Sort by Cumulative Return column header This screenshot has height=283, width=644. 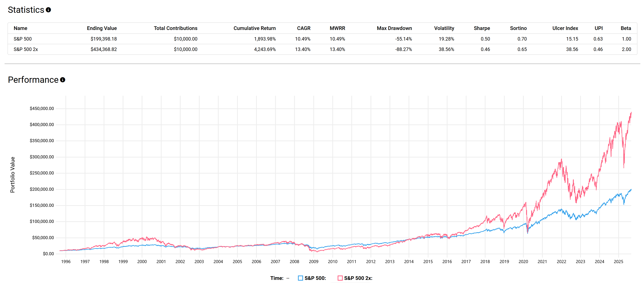(254, 28)
